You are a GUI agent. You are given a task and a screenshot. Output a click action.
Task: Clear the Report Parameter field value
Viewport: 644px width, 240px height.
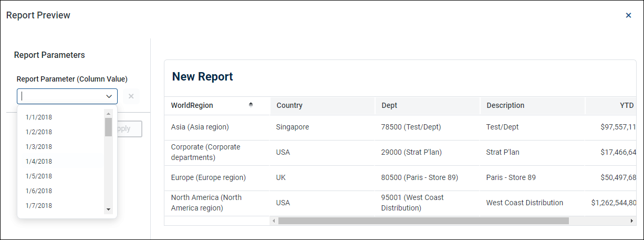tap(131, 96)
